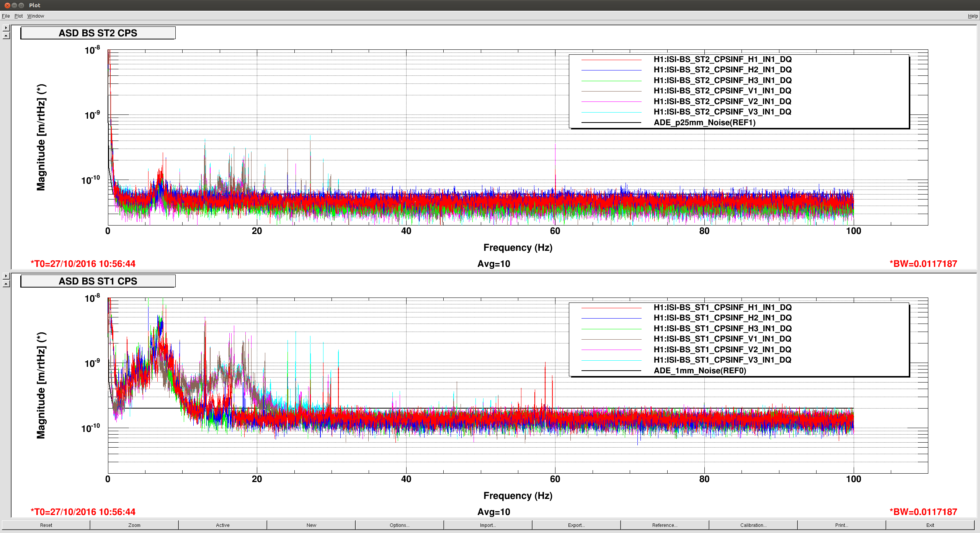Viewport: 980px width, 533px height.
Task: Click the top plot's BW=0.0117187 value
Action: click(923, 264)
